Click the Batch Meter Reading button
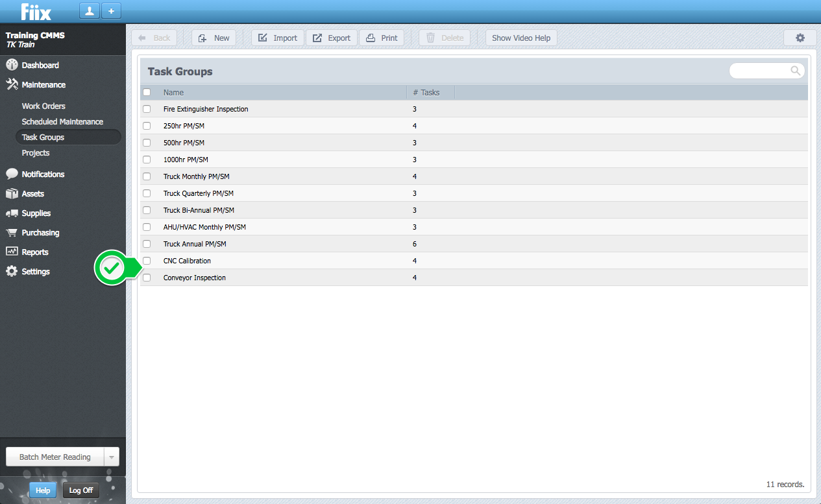The height and width of the screenshot is (504, 821). click(x=55, y=457)
